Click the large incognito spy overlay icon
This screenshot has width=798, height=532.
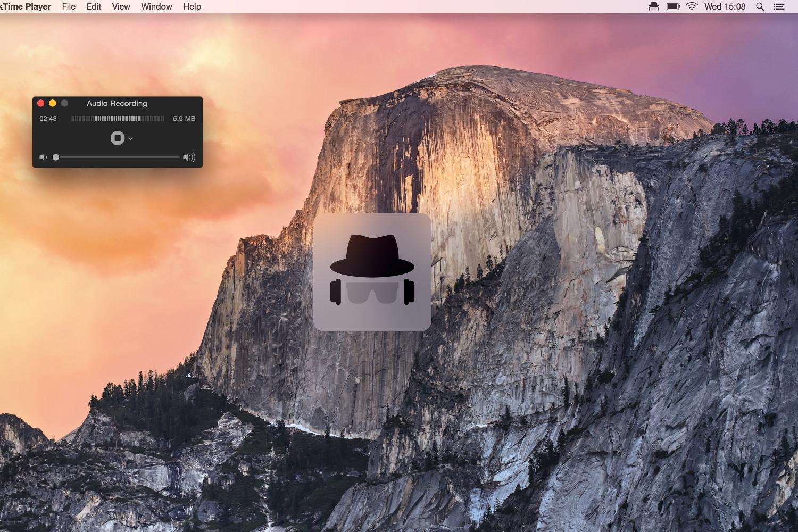pyautogui.click(x=372, y=272)
